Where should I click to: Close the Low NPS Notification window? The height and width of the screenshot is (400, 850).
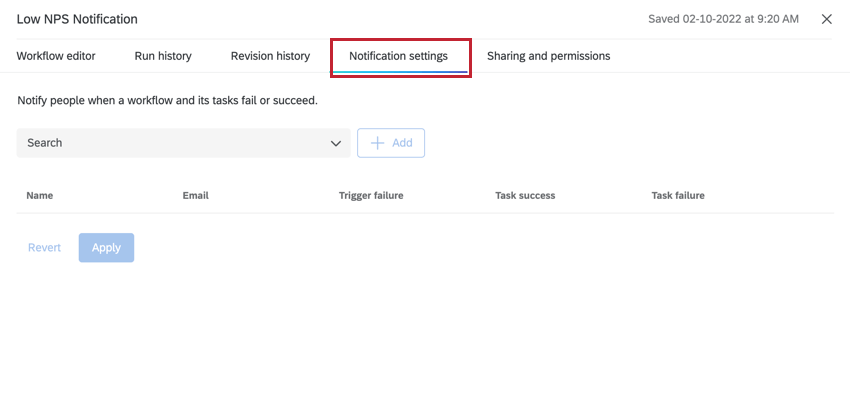(x=826, y=19)
